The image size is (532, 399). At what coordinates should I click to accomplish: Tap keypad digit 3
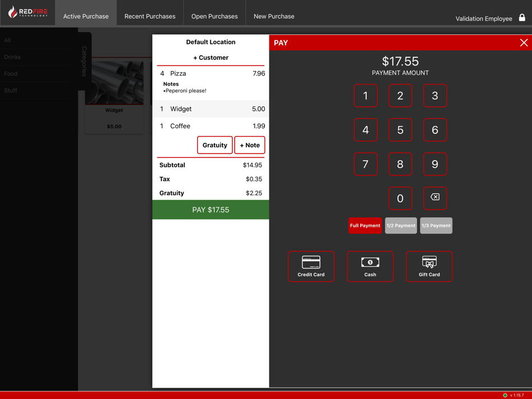(x=435, y=95)
